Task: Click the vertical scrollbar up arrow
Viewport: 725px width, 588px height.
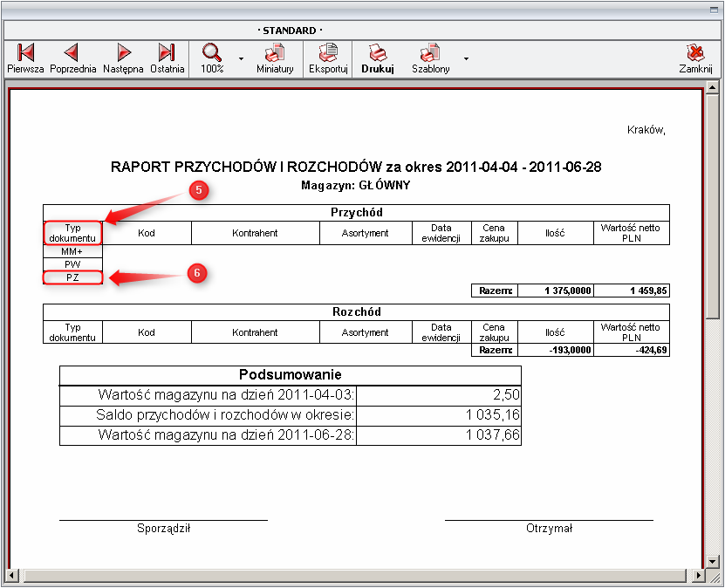Action: point(713,88)
